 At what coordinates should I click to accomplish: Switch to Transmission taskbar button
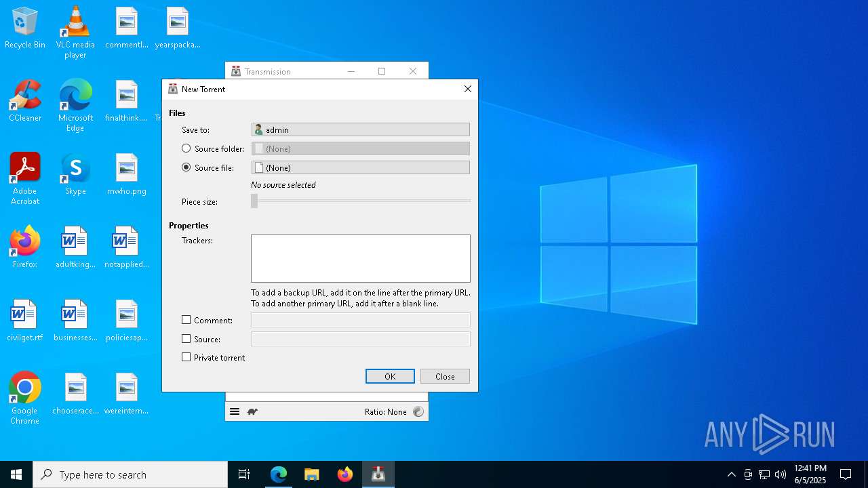tap(378, 474)
